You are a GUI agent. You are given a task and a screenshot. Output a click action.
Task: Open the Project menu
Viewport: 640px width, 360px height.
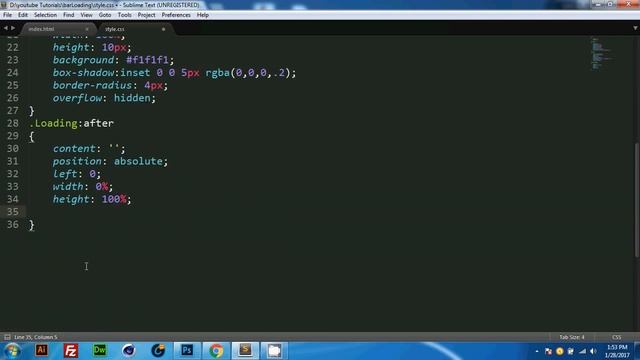point(147,15)
